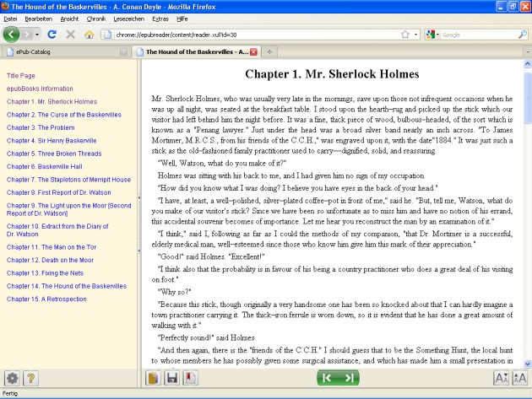Go to Chapter 2. The Curse of the Baskervilles
Image resolution: width=532 pixels, height=399 pixels.
coord(64,115)
